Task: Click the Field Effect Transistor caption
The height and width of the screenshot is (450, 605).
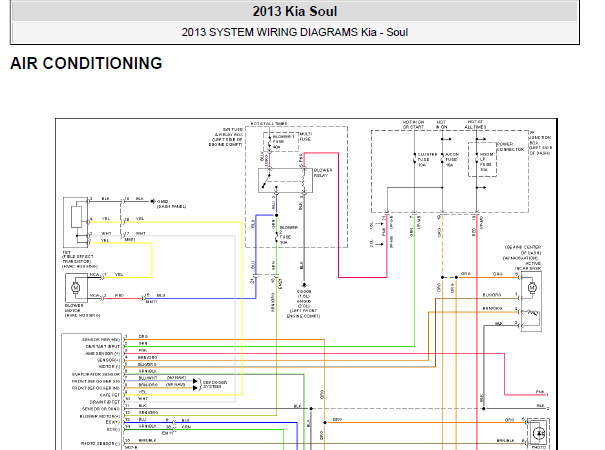Action: coord(79,259)
